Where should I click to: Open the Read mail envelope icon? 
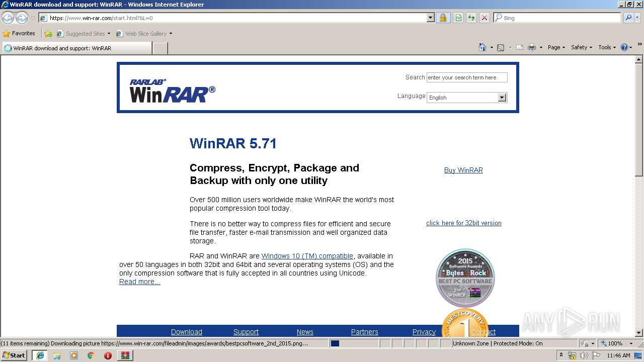click(519, 47)
